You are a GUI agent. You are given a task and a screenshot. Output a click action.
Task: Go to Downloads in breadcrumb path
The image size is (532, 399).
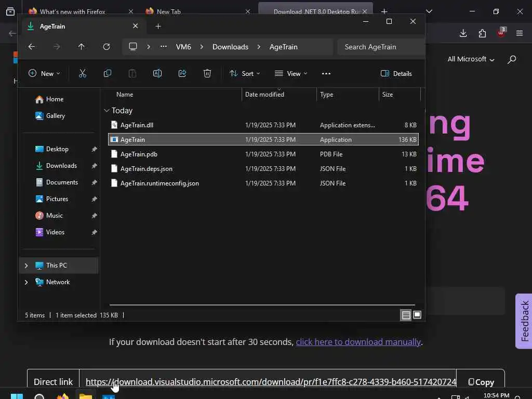click(x=230, y=47)
